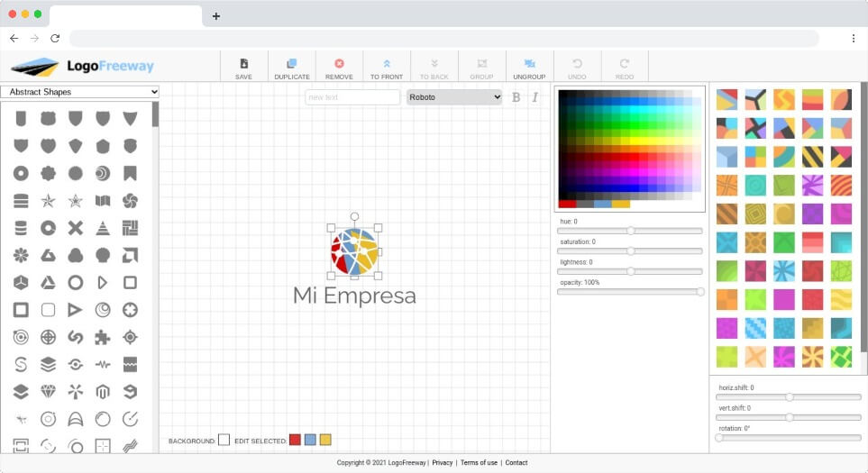868x473 pixels.
Task: Insert the scalloped cog circle shape
Action: [48, 173]
